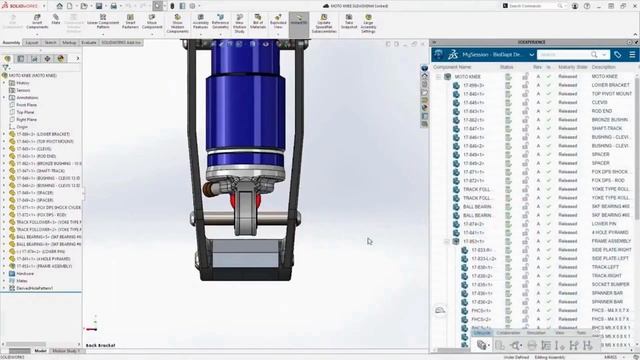
Task: Open the search options dropdown arrow
Action: pyautogui.click(x=604, y=55)
